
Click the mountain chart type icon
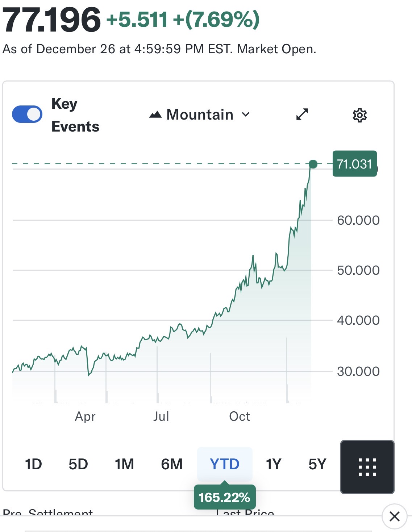pyautogui.click(x=155, y=115)
